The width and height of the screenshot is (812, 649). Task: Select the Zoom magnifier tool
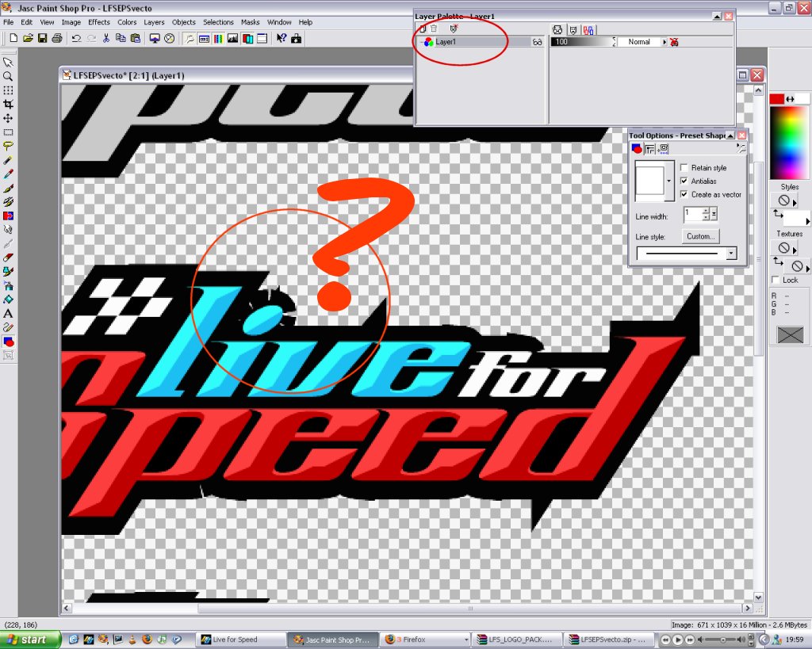8,77
